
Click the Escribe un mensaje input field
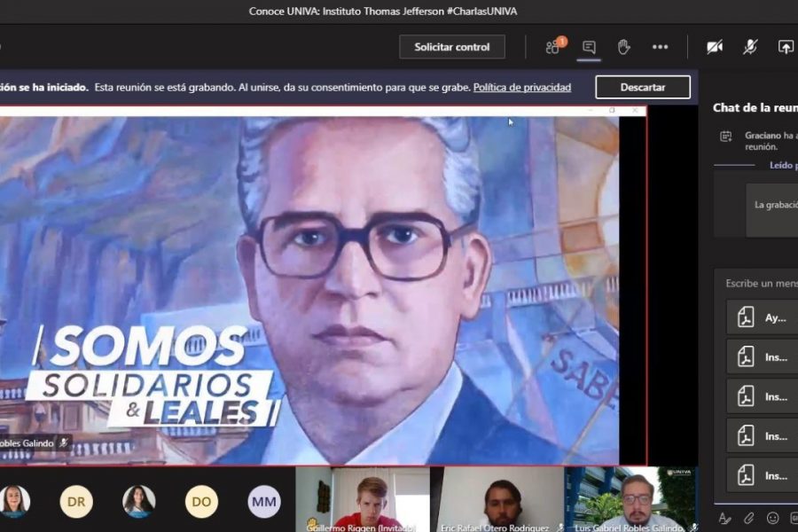click(x=762, y=283)
